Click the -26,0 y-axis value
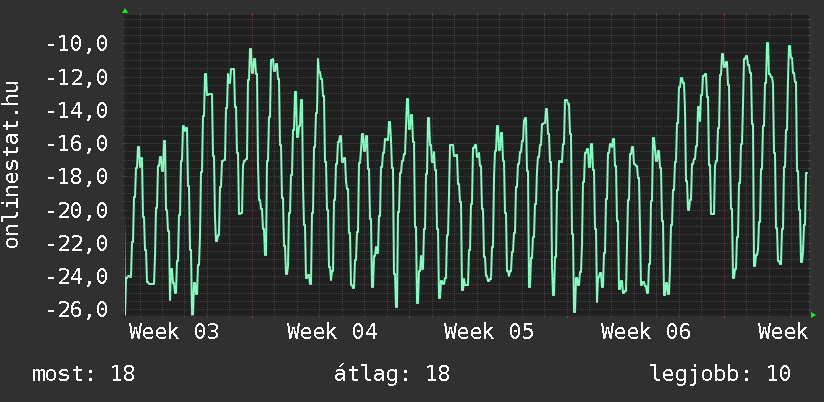Image resolution: width=824 pixels, height=402 pixels. tap(76, 309)
